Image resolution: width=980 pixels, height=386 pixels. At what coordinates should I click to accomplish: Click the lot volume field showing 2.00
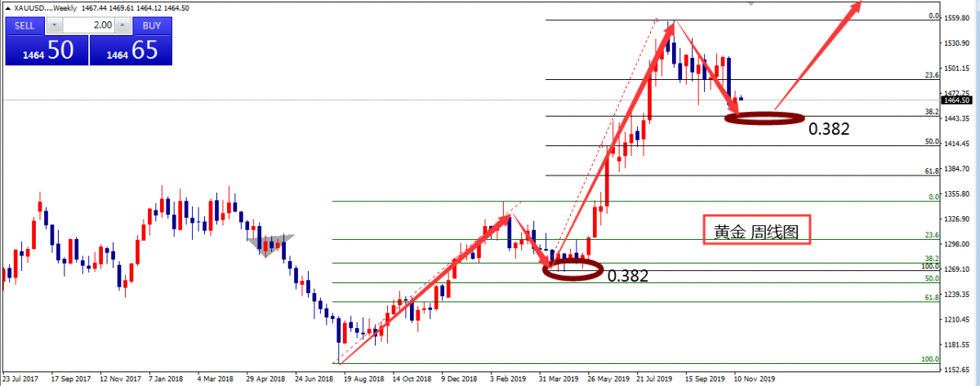87,25
